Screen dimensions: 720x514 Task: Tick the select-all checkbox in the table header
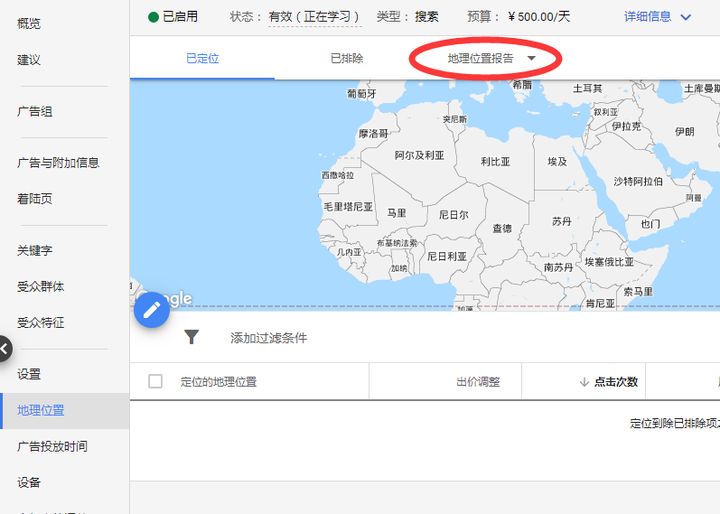[155, 381]
